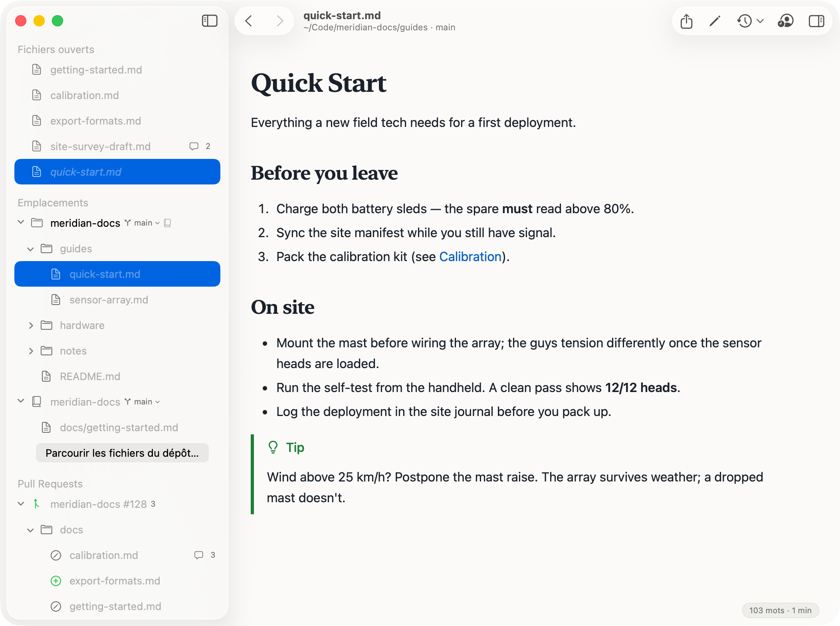840x626 pixels.
Task: Click the book icon of repository meridian-docs
Action: [37, 402]
